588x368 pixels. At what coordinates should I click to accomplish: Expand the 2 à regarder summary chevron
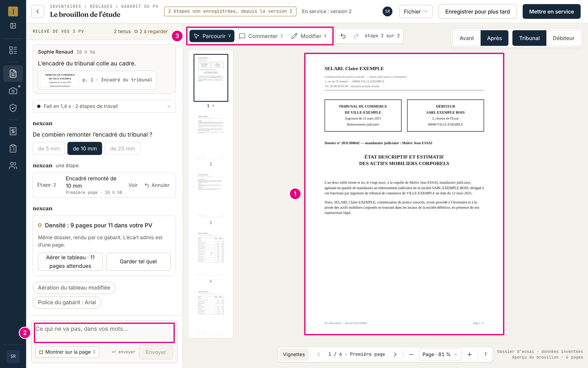(173, 31)
